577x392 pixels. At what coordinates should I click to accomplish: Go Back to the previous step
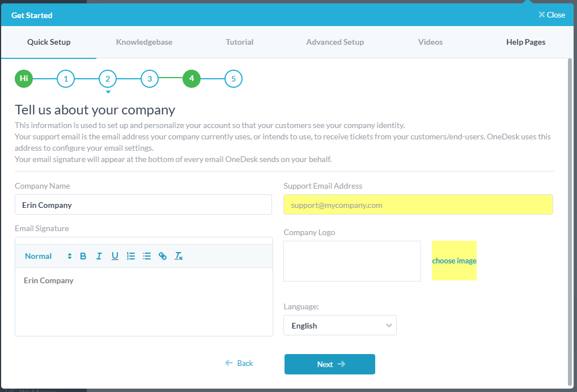(239, 363)
